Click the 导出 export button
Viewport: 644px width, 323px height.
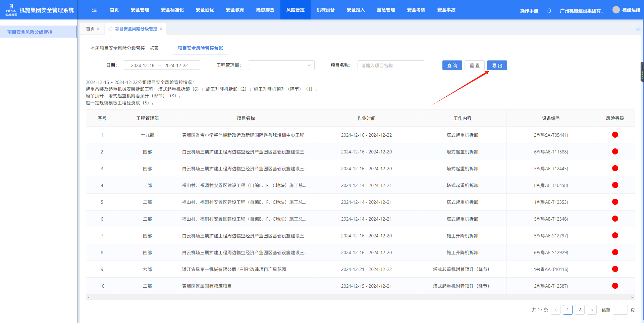(x=497, y=65)
